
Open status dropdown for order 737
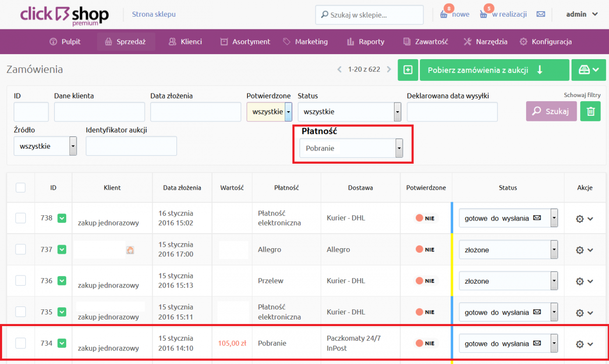508,250
